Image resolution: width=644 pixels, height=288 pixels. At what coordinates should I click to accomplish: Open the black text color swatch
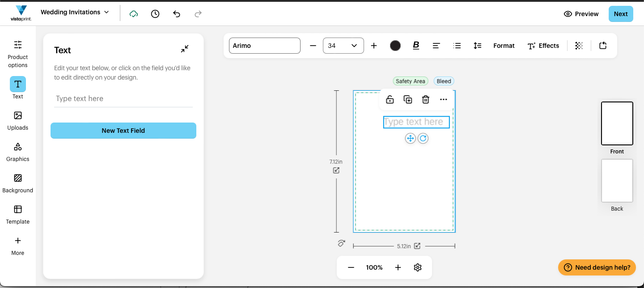click(x=395, y=46)
